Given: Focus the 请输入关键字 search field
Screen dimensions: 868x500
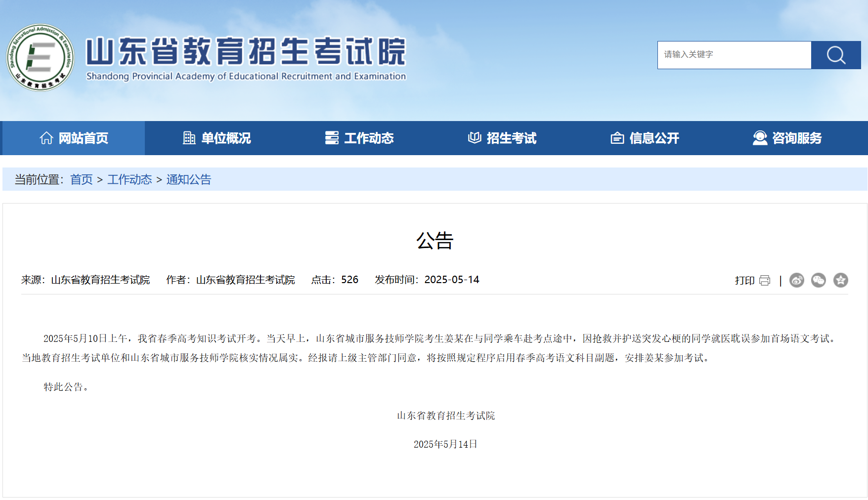Looking at the screenshot, I should click(735, 55).
